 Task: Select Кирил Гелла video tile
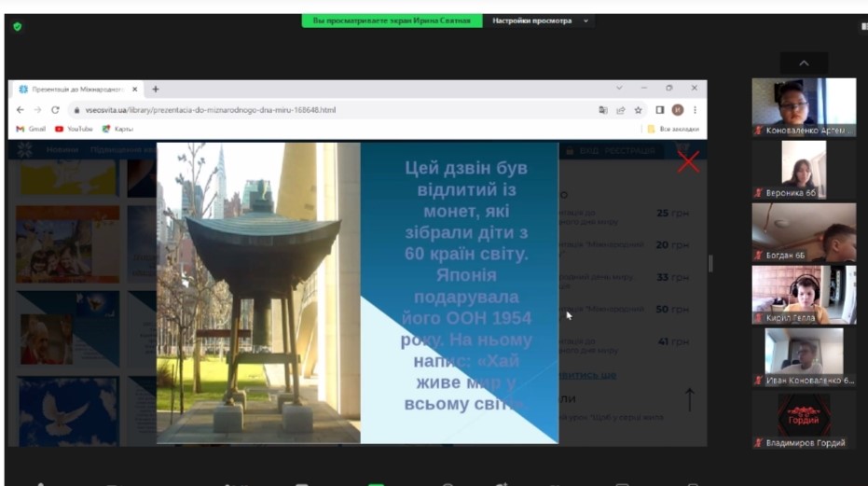804,295
